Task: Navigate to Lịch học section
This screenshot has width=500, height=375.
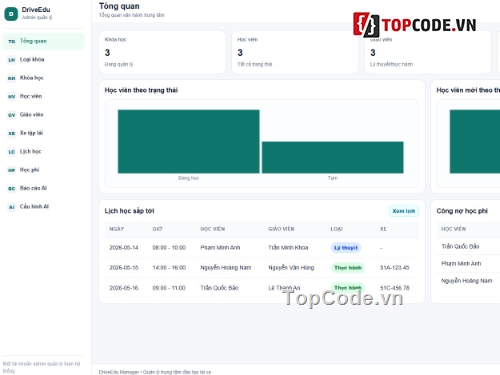Action: point(44,151)
